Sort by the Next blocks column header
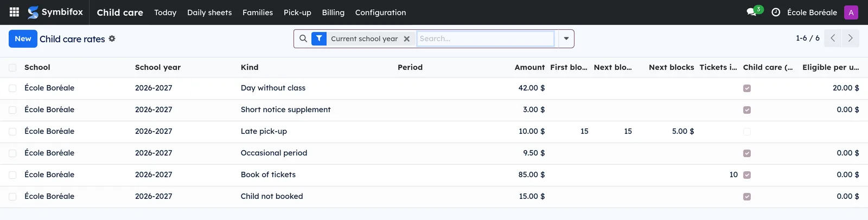Viewport: 868px width, 220px height. 671,67
